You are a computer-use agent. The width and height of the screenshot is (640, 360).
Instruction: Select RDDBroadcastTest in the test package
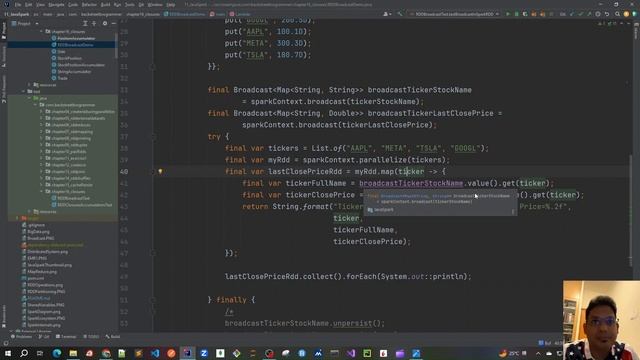[x=73, y=198]
